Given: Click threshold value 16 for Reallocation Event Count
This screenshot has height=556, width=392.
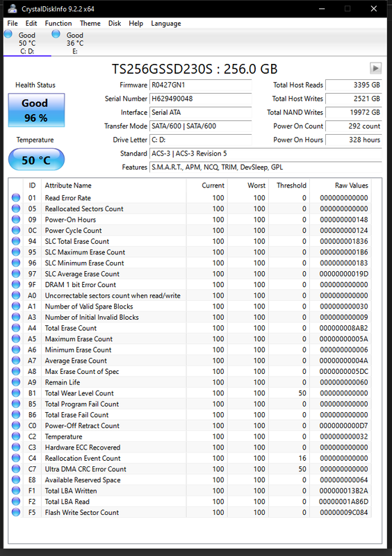Looking at the screenshot, I should (x=302, y=458).
